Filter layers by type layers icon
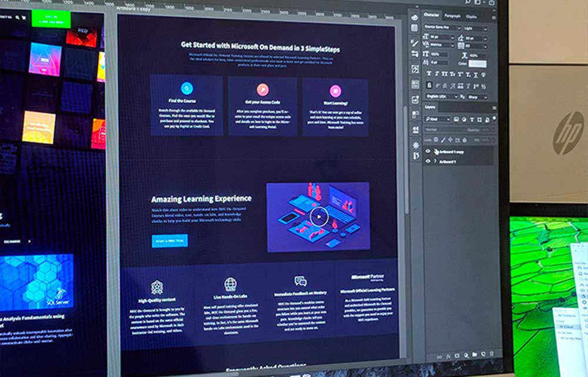Viewport: 588px width, 377px height. coord(472,119)
